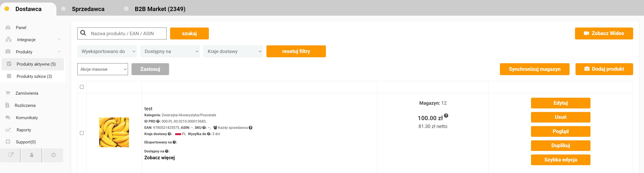Tick the select-all checkbox in table header
The image size is (644, 173).
click(82, 87)
